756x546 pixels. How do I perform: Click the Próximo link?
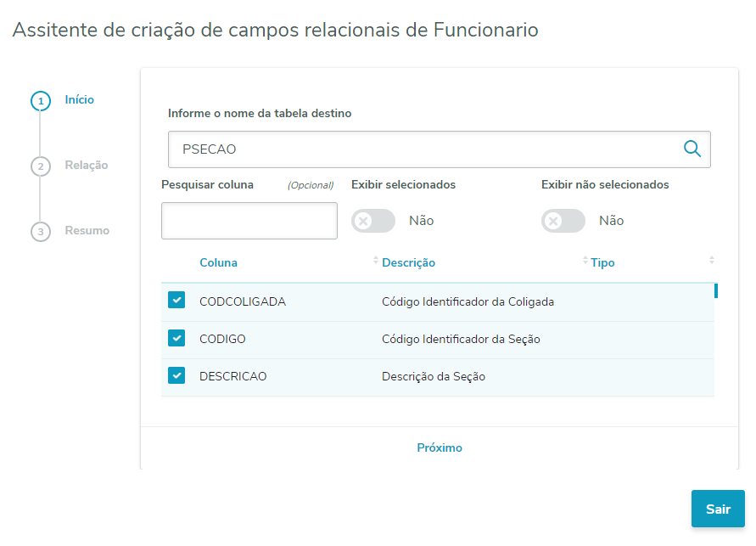click(x=440, y=447)
